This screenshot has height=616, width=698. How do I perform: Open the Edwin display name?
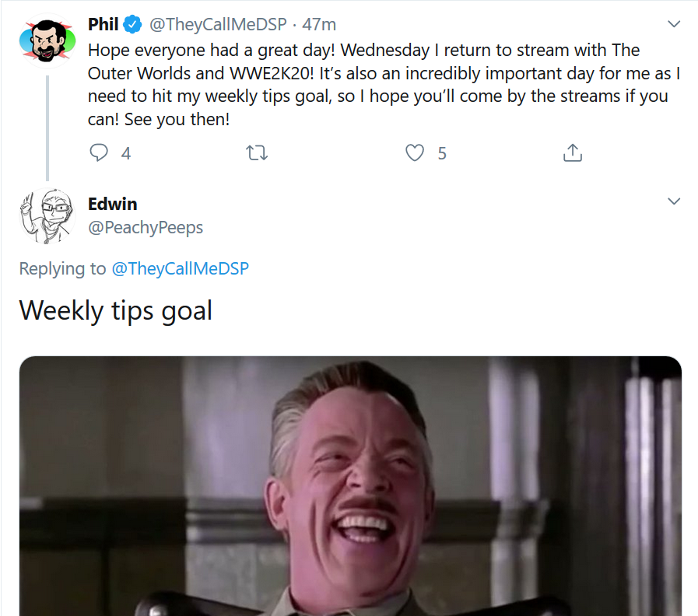pos(113,204)
